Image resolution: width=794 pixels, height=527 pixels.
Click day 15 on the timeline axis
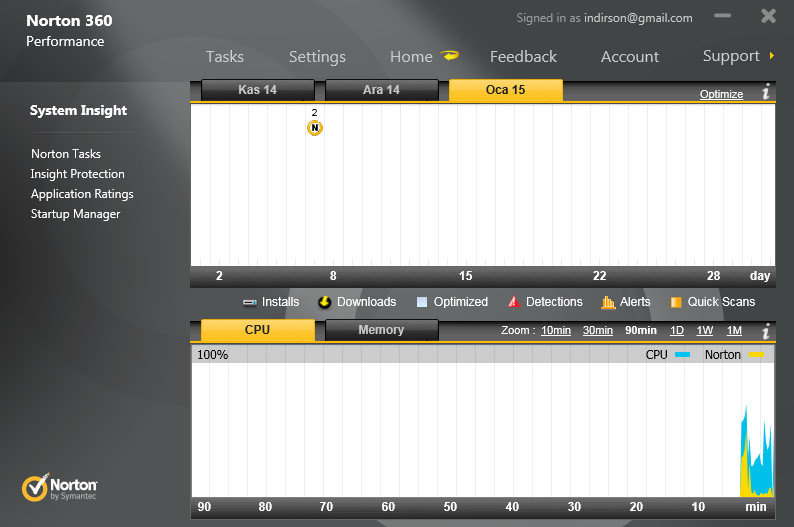(465, 276)
